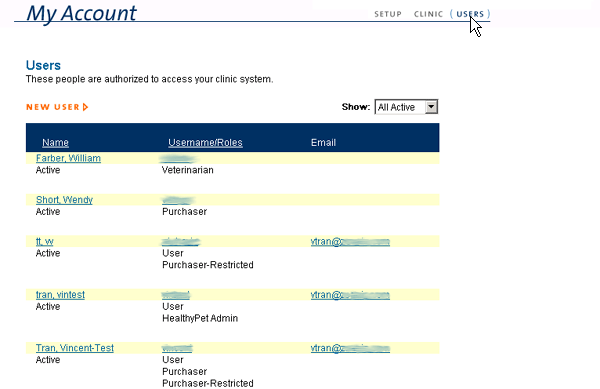This screenshot has width=600, height=389.
Task: Sort the table by Name column
Action: [55, 143]
